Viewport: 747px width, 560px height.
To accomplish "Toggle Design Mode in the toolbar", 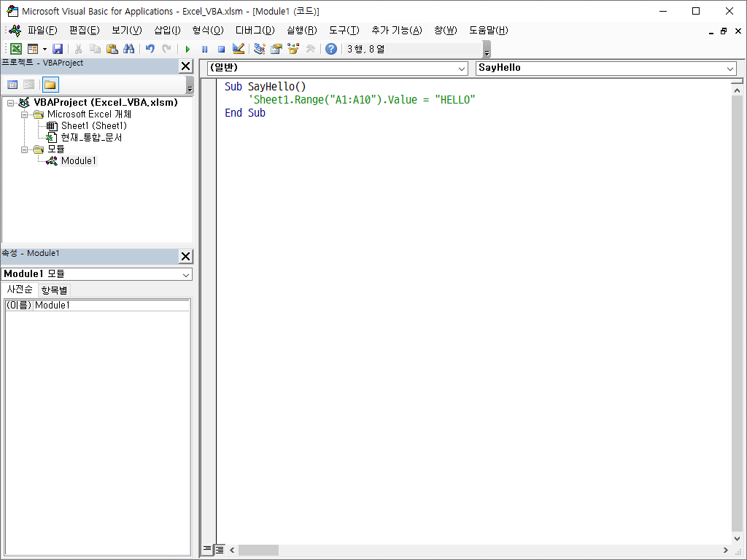I will tap(239, 49).
